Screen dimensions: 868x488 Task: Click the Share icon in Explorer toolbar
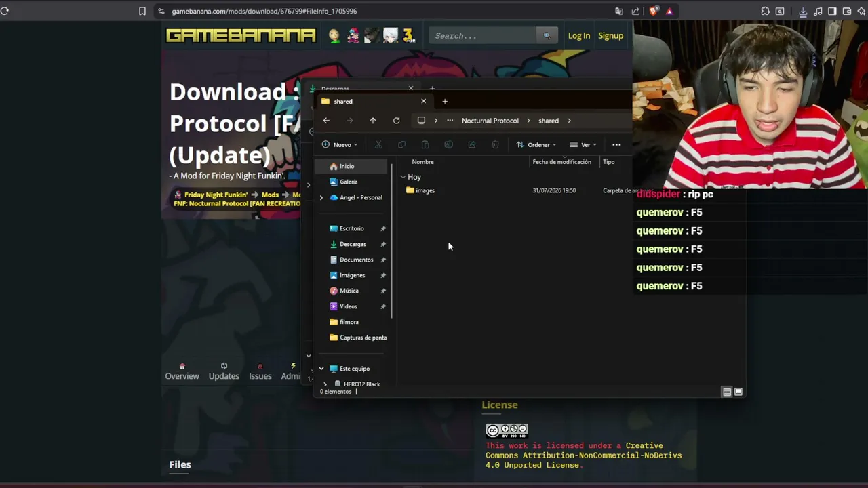coord(472,144)
